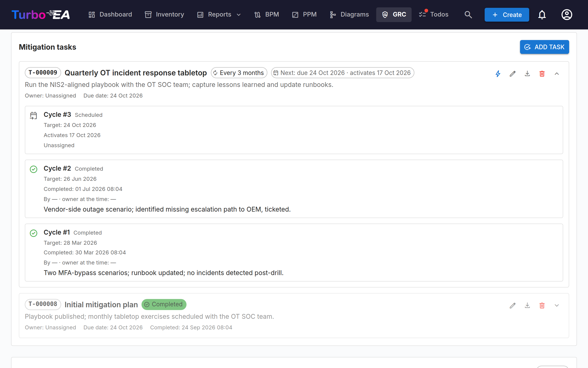Viewport: 588px width, 368px height.
Task: Open the user account menu
Action: coord(567,14)
